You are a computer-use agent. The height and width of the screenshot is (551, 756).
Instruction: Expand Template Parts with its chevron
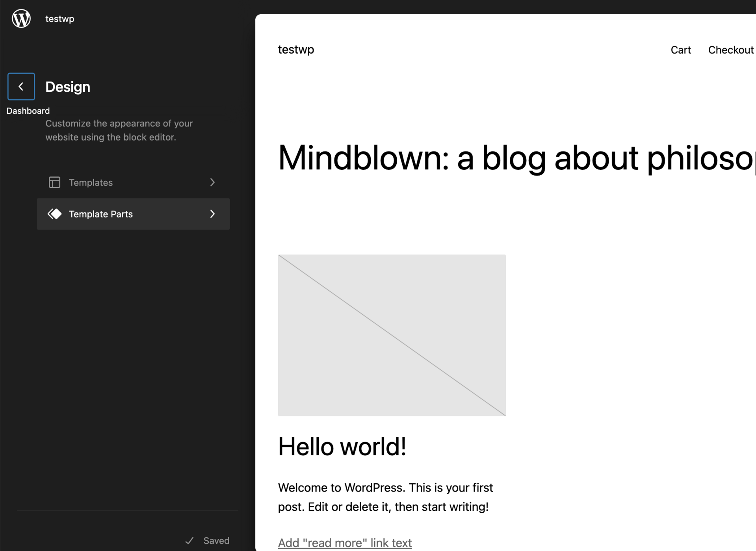212,214
